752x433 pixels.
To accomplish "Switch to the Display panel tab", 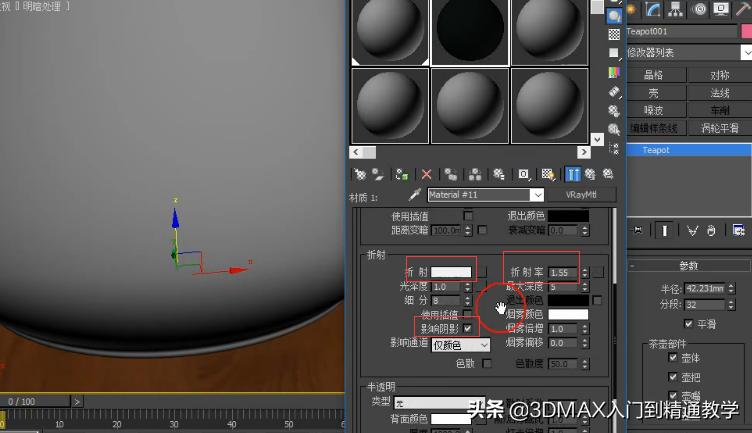I will click(x=721, y=9).
